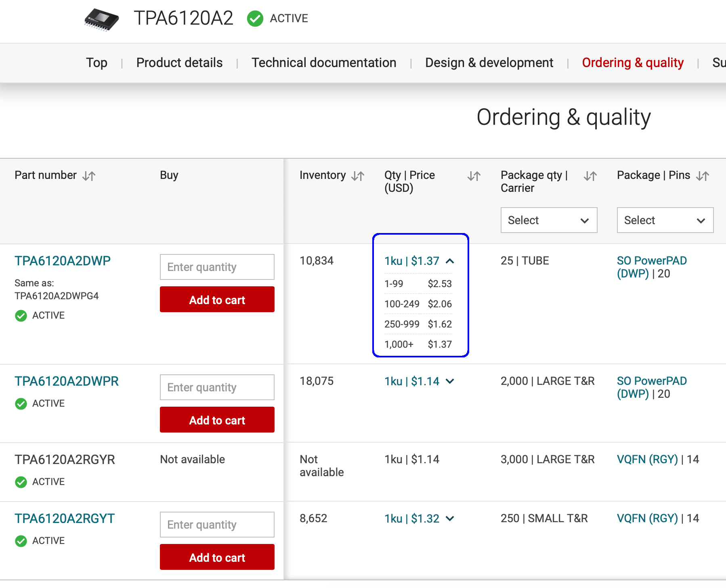Select the 1,000+ $1.37 price tier row
726x588 pixels.
[x=418, y=344]
